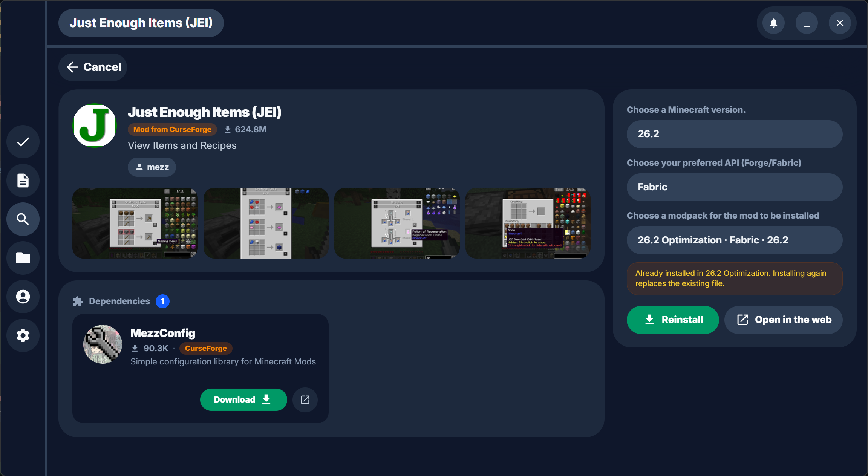Image resolution: width=868 pixels, height=476 pixels.
Task: Click the CurseForge tag on MezzConfig
Action: coord(206,348)
